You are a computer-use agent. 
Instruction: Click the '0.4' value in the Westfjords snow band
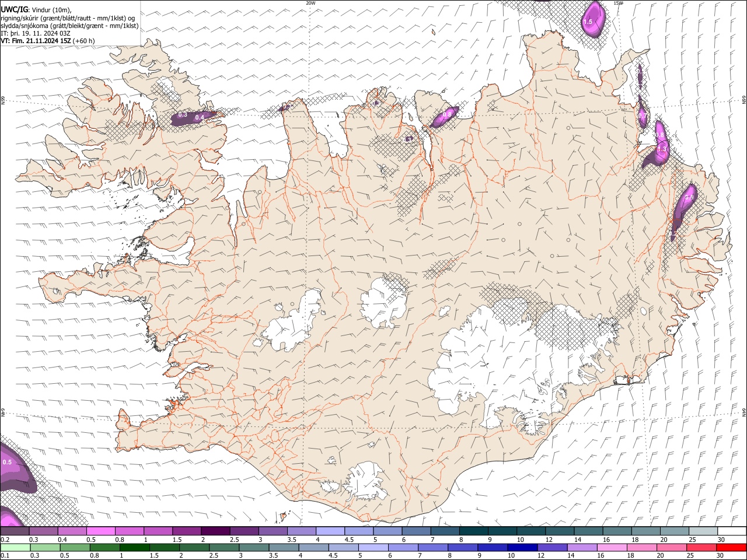(x=199, y=117)
